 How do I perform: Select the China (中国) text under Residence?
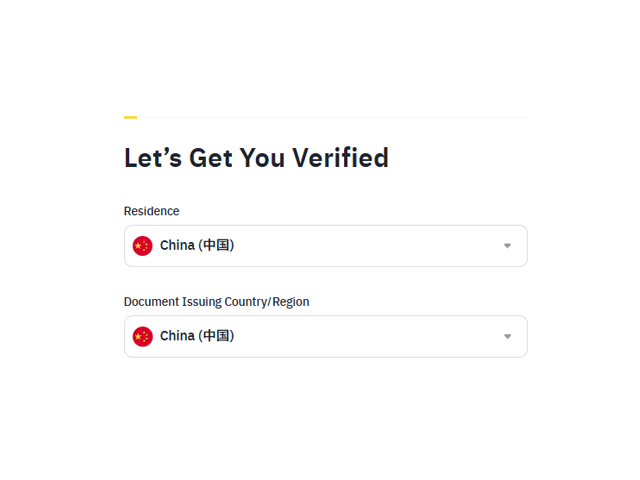tap(197, 246)
